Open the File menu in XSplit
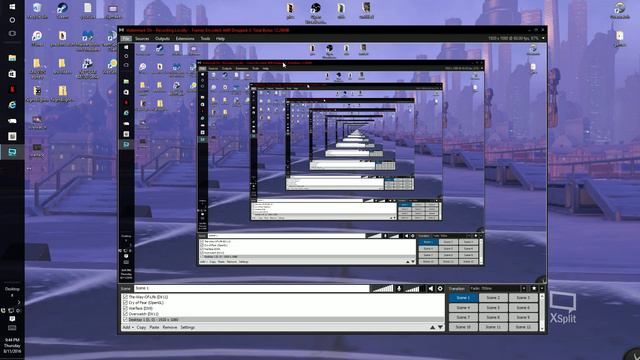This screenshot has width=640, height=360. point(126,38)
